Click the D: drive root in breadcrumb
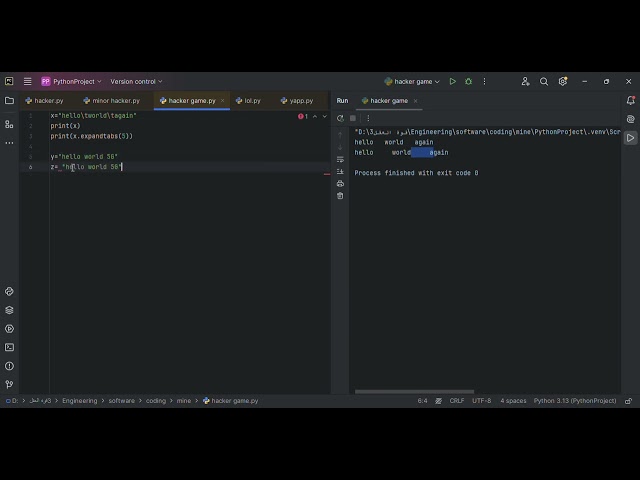Screen dimensions: 640x480 [x=12, y=401]
